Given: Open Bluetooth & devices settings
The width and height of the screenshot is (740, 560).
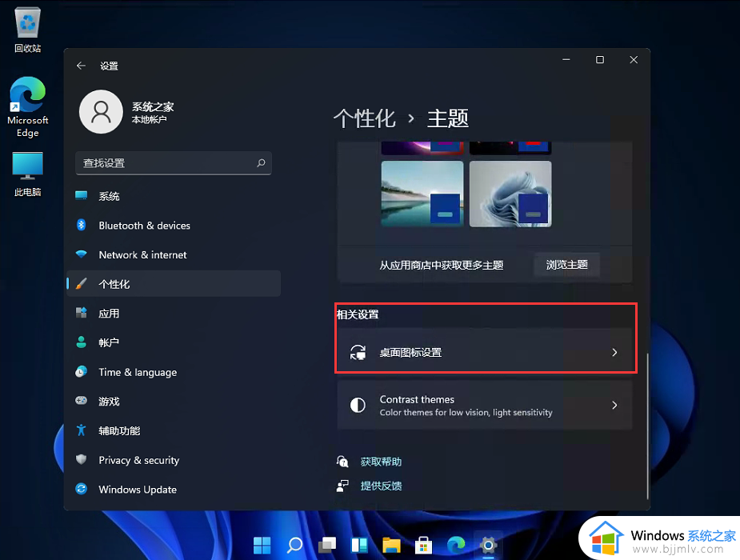Looking at the screenshot, I should point(174,226).
